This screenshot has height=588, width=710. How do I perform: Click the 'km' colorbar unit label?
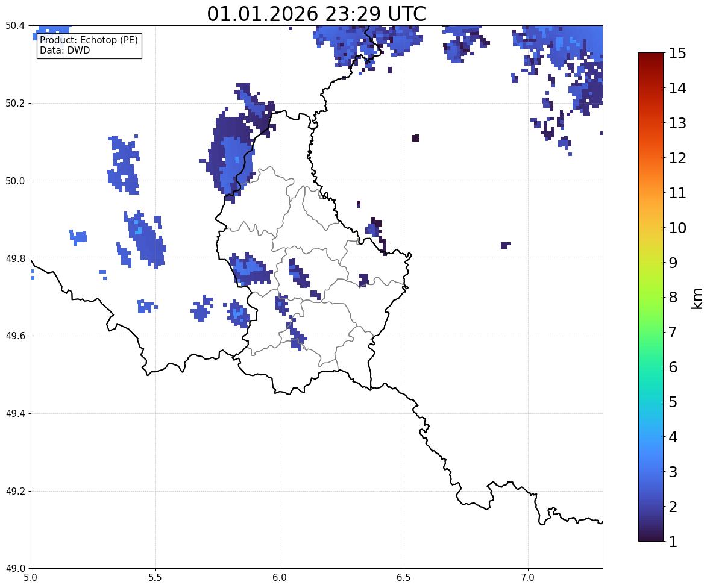click(x=697, y=298)
